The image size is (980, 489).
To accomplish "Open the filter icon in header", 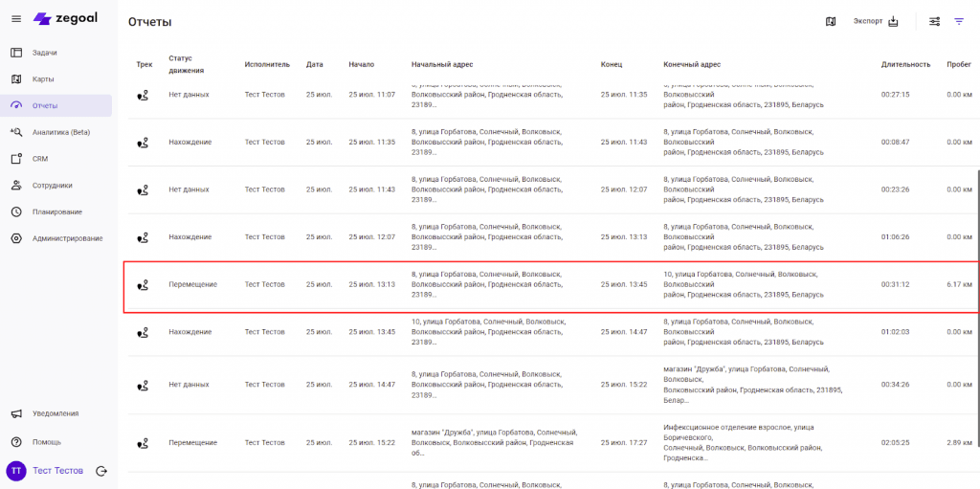I will click(x=959, y=21).
